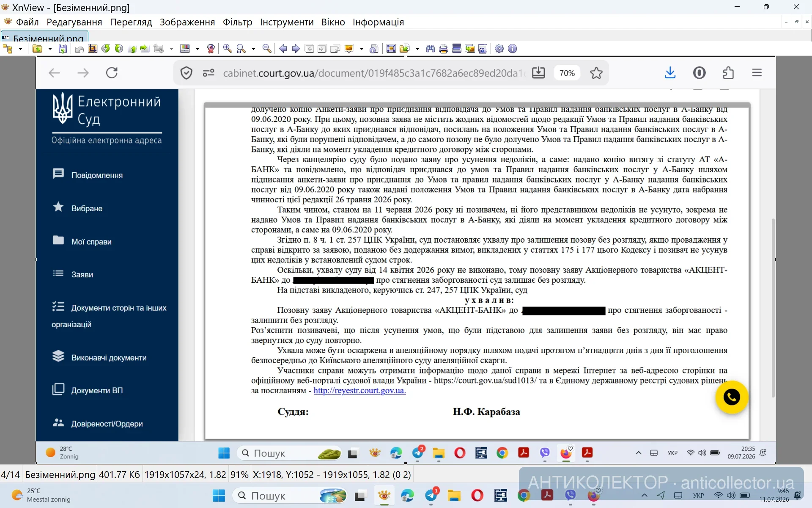The image size is (812, 508).
Task: Go to next file with blue right arrow
Action: tap(296, 49)
